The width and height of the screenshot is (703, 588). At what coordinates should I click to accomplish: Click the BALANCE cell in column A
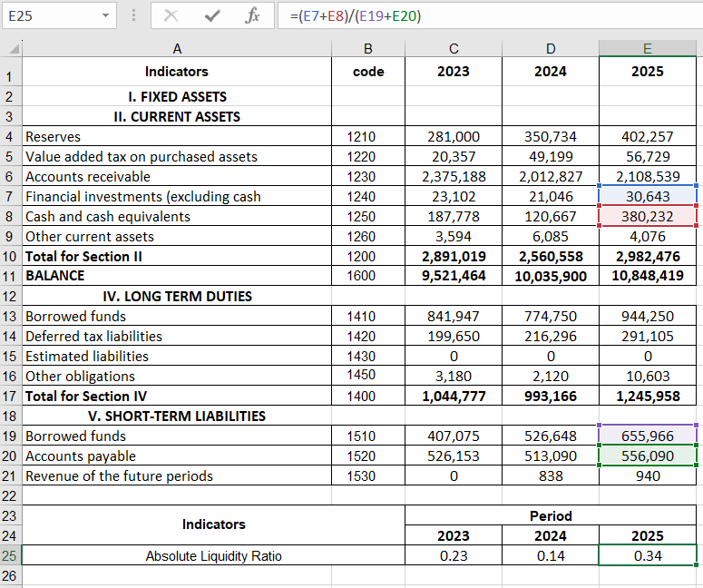click(176, 276)
